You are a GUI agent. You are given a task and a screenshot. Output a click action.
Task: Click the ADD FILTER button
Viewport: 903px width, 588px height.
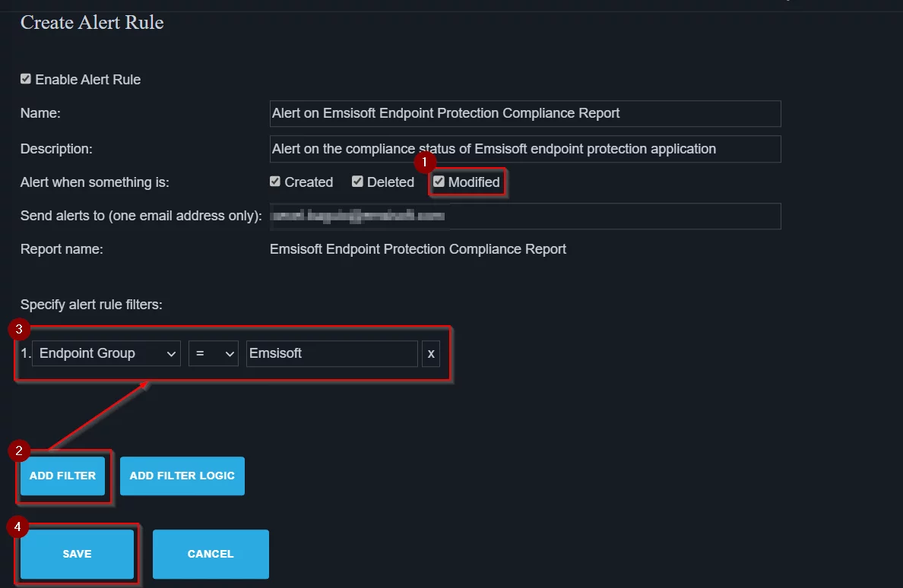pos(62,476)
